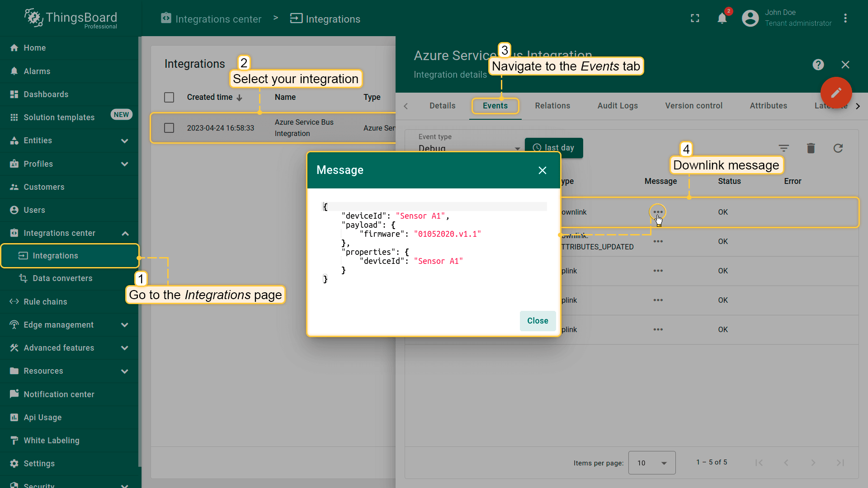Open message dots for ATTRIBUTES_UPDATED row
Viewport: 868px width, 488px height.
pos(658,241)
